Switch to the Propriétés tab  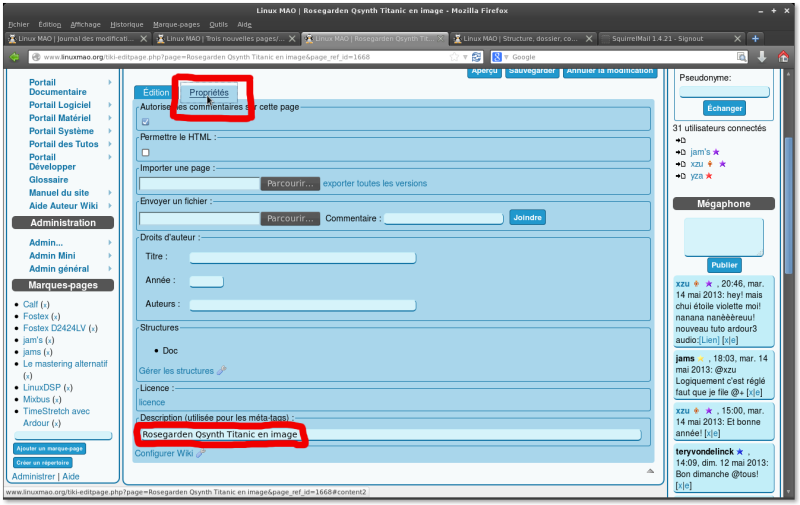(209, 92)
